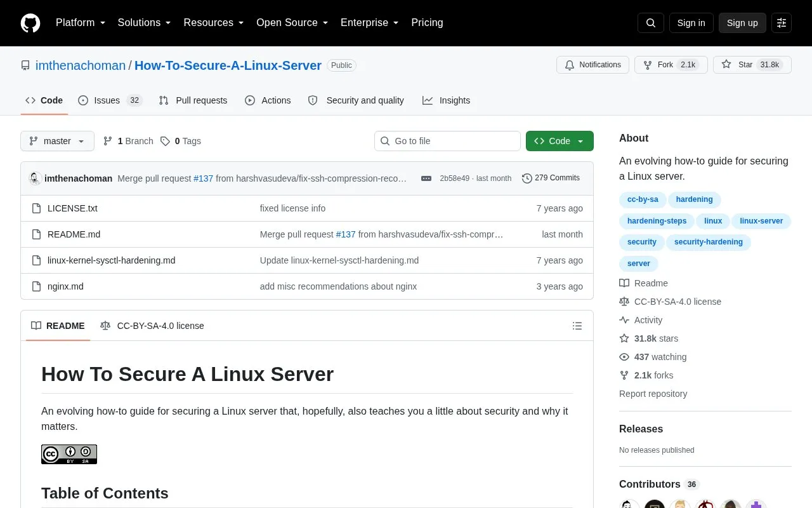This screenshot has width=812, height=508.
Task: Click the imthenachoman avatar in commit row
Action: [x=36, y=178]
